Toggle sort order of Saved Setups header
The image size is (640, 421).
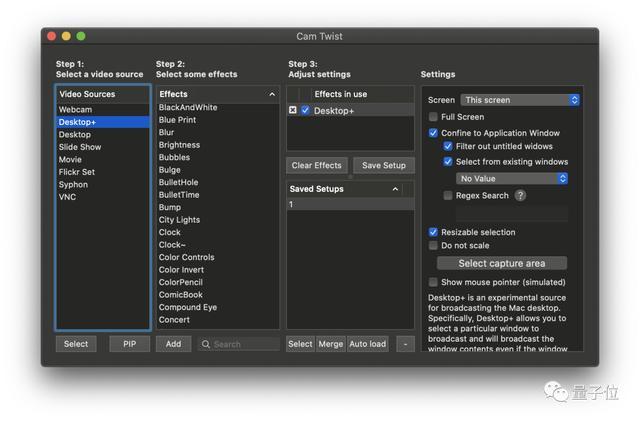[x=395, y=189]
